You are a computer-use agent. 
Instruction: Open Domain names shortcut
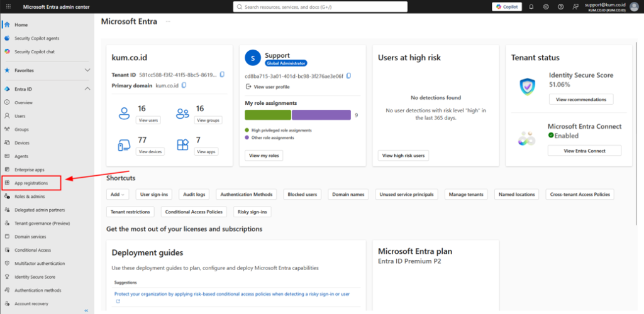(x=348, y=194)
